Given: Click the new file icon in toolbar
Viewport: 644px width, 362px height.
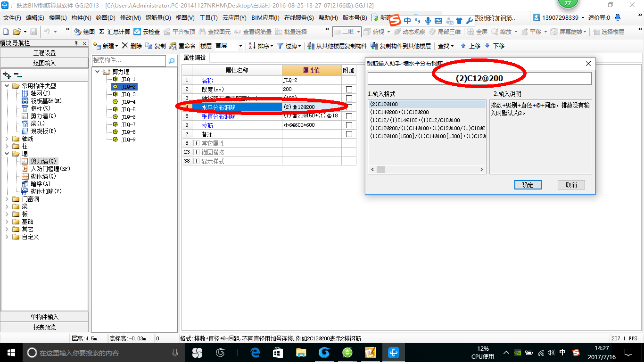Looking at the screenshot, I should [6, 32].
